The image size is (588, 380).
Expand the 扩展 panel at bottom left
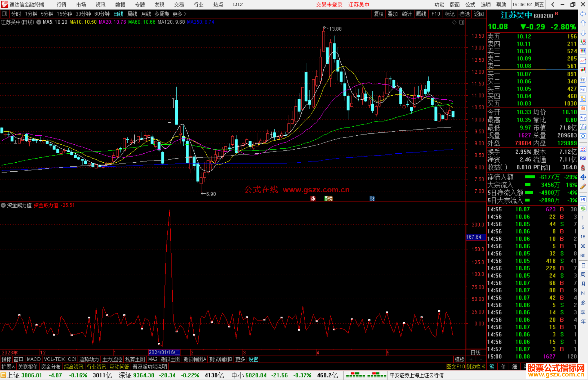(8, 367)
